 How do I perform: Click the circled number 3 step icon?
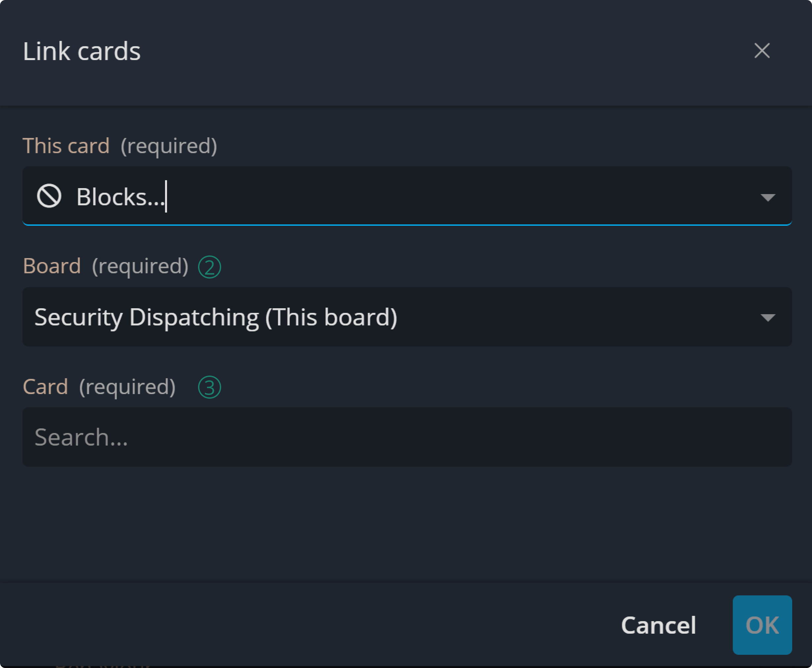(209, 387)
